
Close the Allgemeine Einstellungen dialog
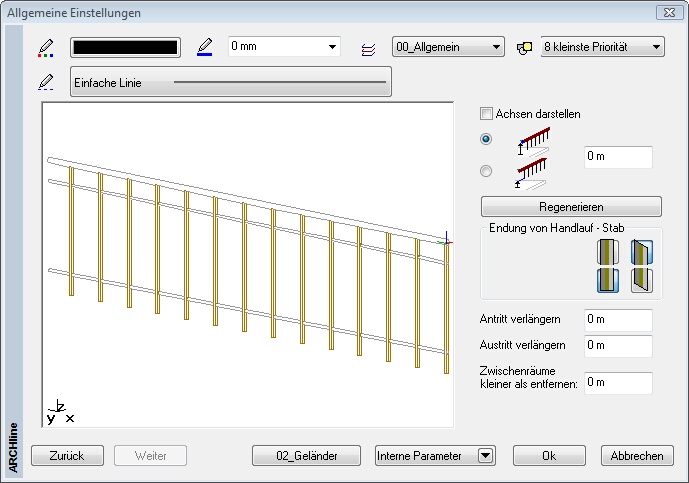pos(669,12)
